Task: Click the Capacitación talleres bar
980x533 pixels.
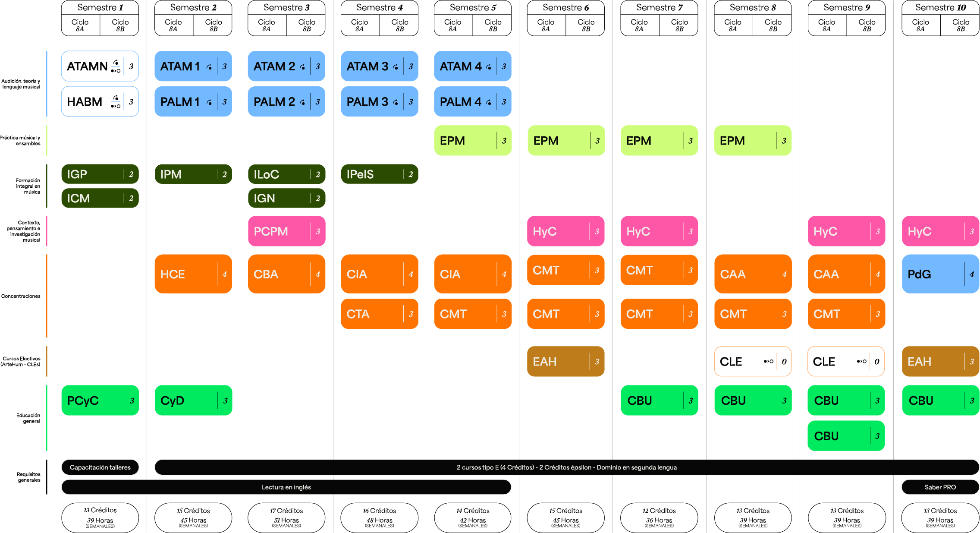Action: point(100,467)
